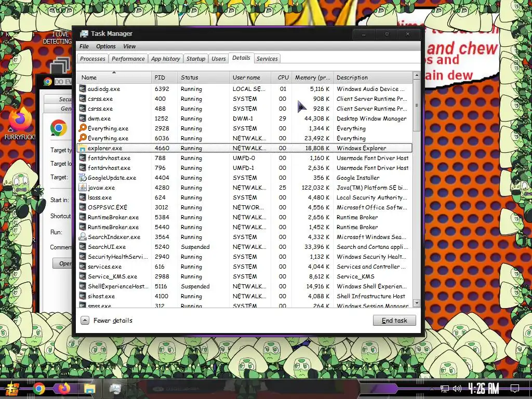Click the Everything.exe icon with PID 2928

tap(83, 128)
